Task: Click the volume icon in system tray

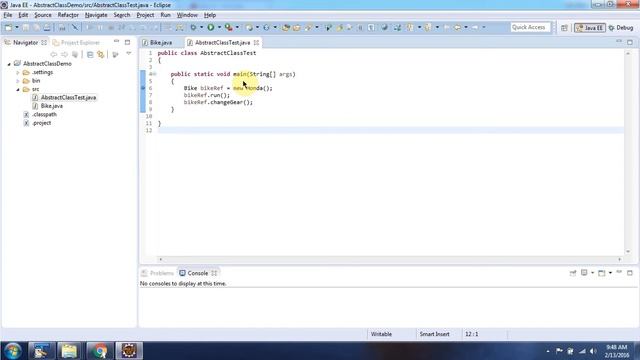Action: (x=593, y=351)
